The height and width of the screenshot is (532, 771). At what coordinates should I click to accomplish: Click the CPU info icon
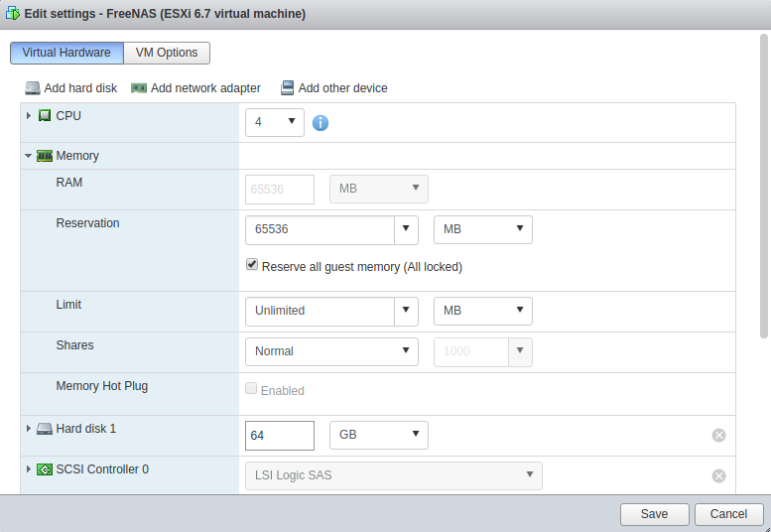(321, 122)
